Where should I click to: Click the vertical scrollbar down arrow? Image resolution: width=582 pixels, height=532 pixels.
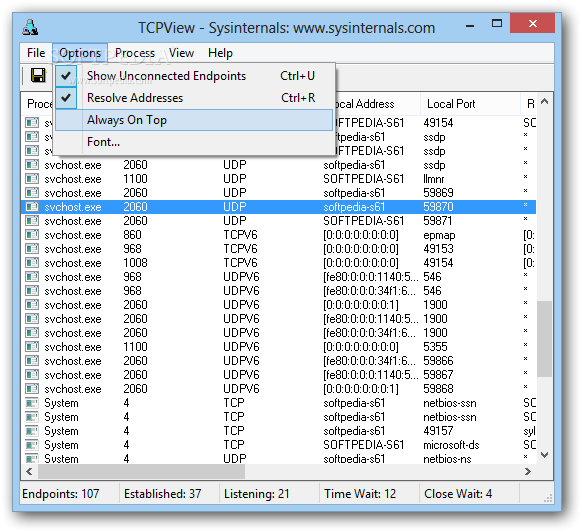point(545,455)
